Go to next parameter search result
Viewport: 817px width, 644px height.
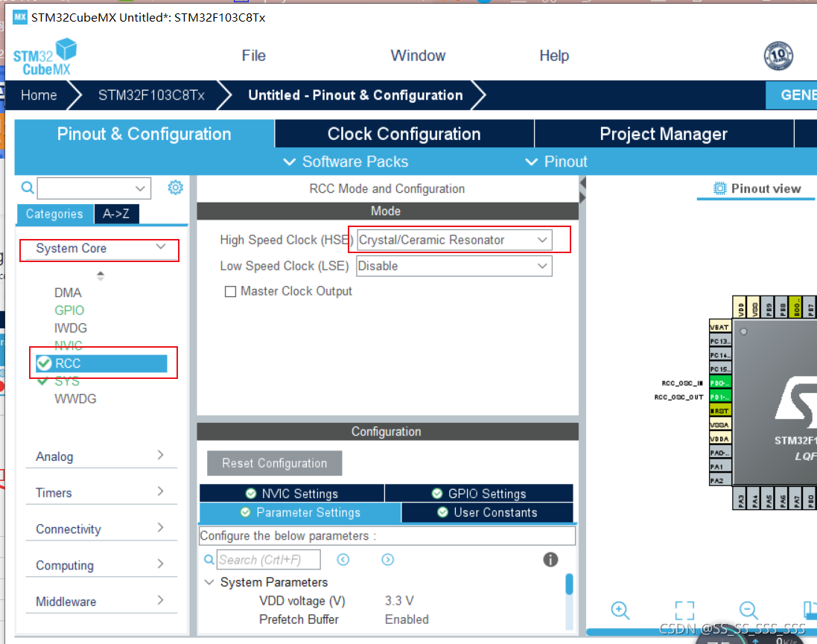[x=388, y=560]
